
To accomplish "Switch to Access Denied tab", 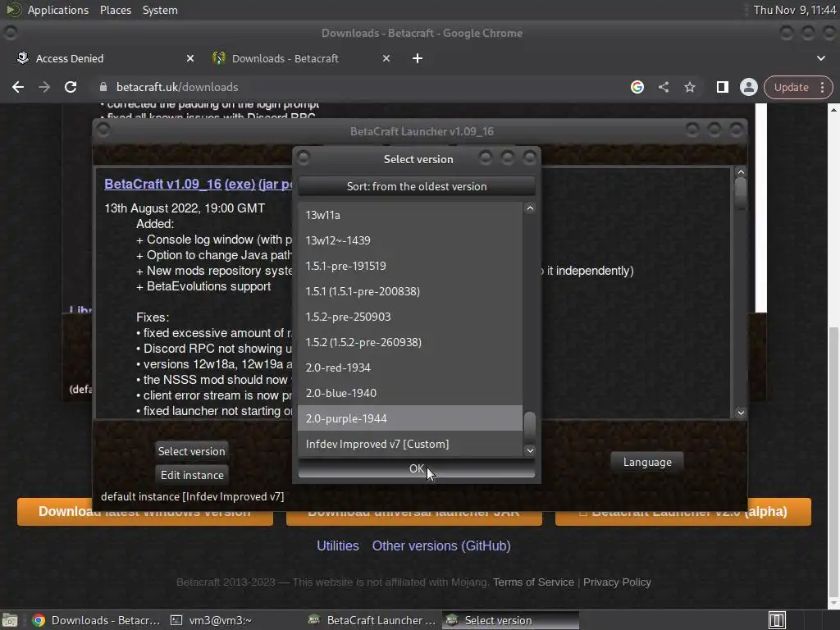I will 104,58.
